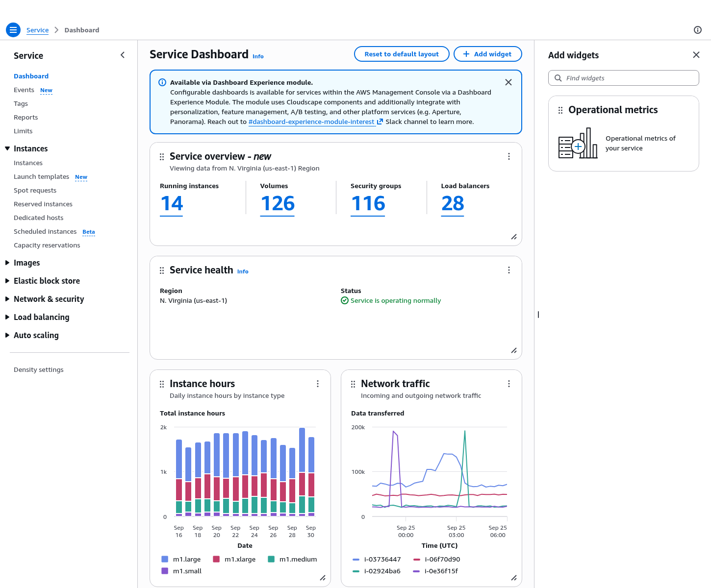Click i-0e36f15f legend entry
The image size is (711, 588).
pos(435,571)
